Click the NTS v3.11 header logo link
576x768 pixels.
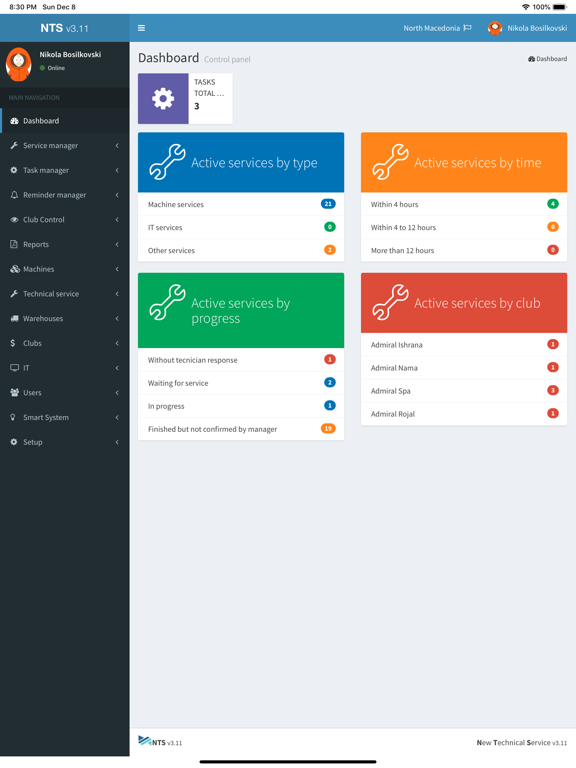pyautogui.click(x=65, y=28)
